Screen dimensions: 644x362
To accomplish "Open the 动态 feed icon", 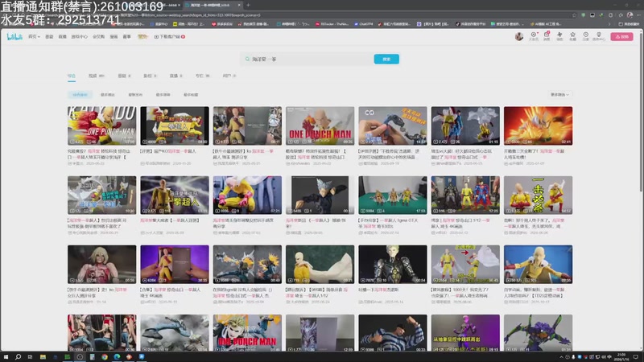I will coord(559,36).
